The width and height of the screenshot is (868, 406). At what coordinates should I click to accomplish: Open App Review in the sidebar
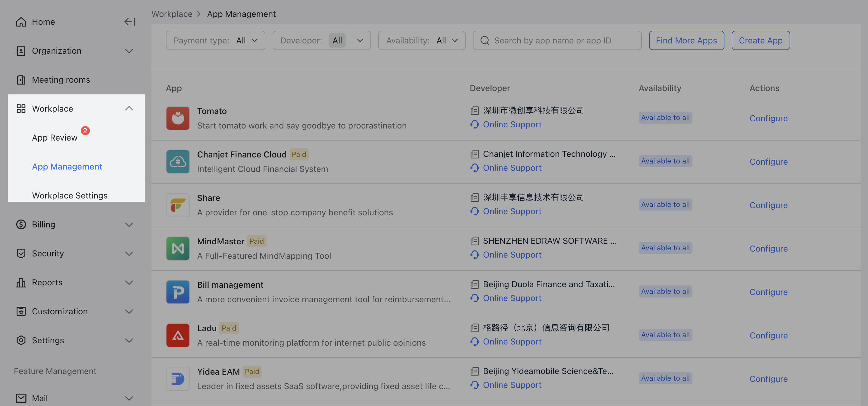click(55, 138)
